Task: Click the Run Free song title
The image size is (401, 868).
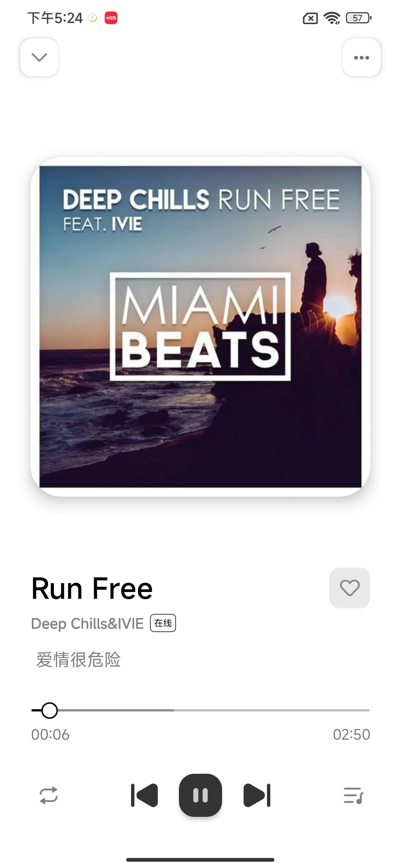Action: 92,588
